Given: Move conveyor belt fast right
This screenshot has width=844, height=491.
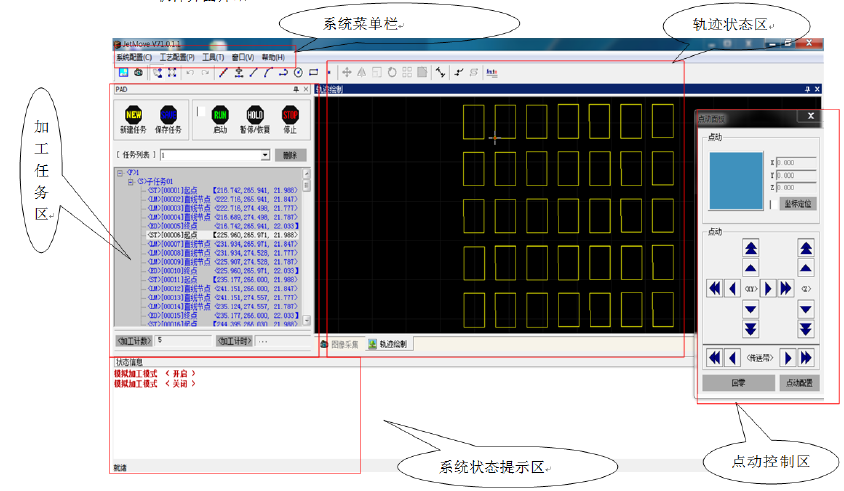Looking at the screenshot, I should [806, 357].
